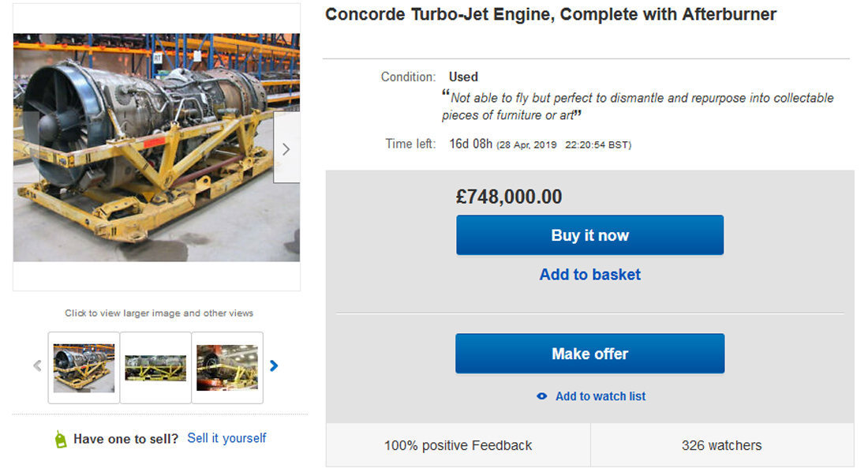This screenshot has width=868, height=476.
Task: Select the third engine thumbnail
Action: (227, 368)
